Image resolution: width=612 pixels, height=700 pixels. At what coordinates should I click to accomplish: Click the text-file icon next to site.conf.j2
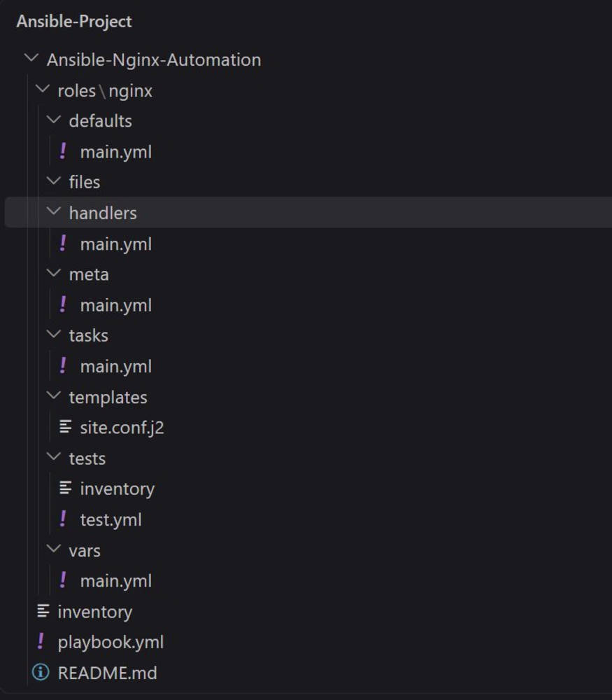pyautogui.click(x=65, y=427)
